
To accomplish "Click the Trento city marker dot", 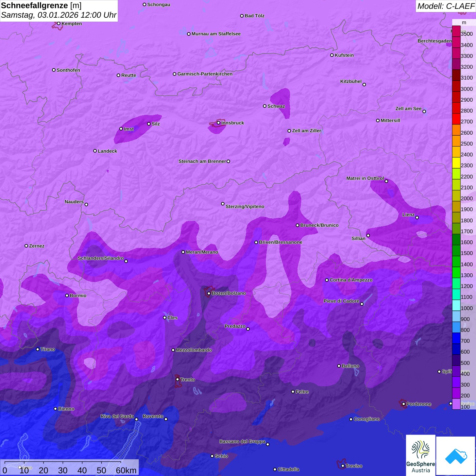I will click(177, 379).
